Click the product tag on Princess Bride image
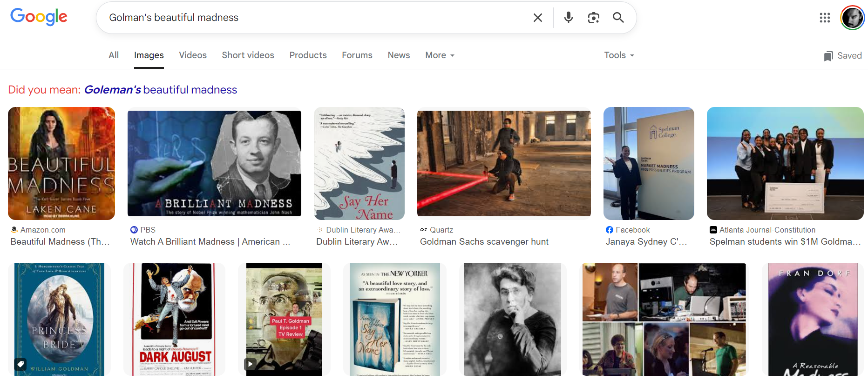Image resolution: width=868 pixels, height=380 pixels. [x=20, y=364]
